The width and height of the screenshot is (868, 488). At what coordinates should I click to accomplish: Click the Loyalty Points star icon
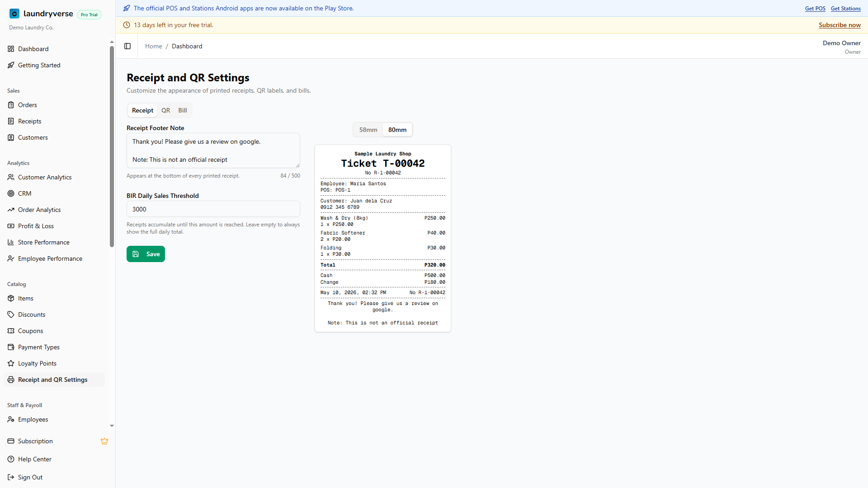(x=11, y=363)
